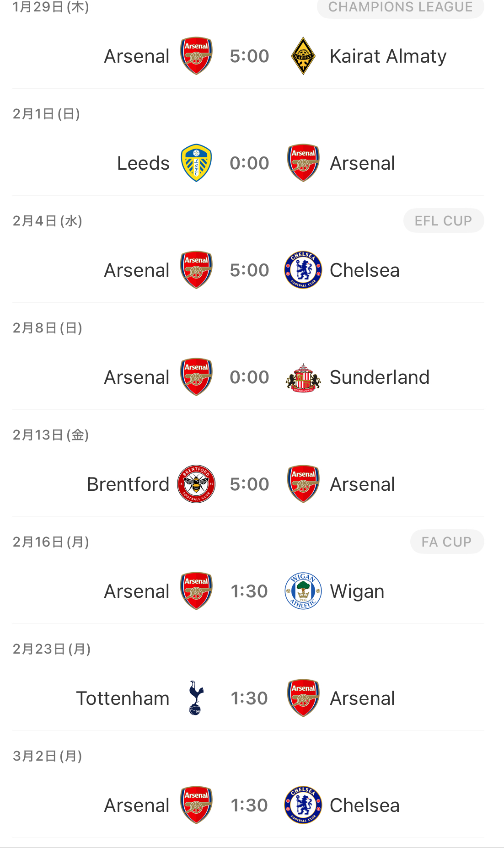Click the Brentford bee crest

pyautogui.click(x=196, y=484)
